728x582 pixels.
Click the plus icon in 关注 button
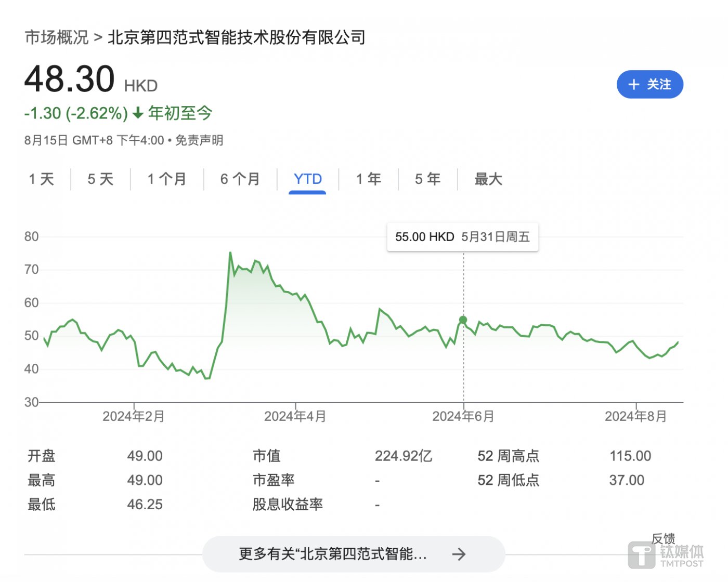[x=633, y=85]
